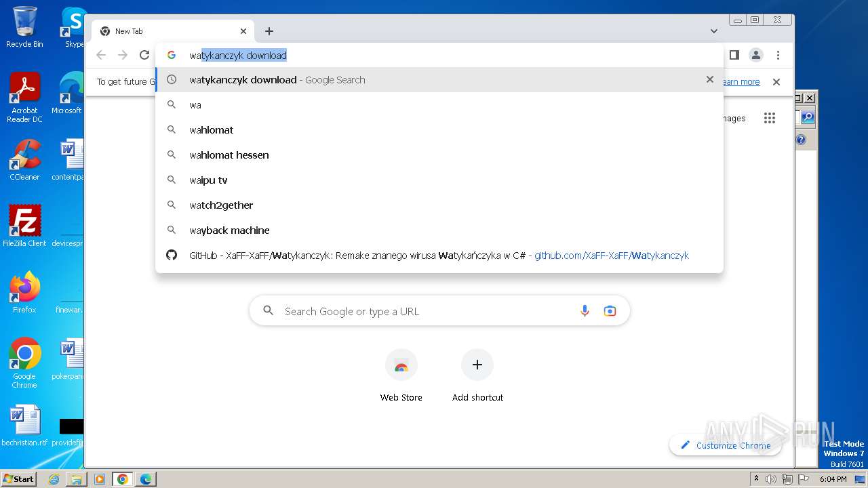
Task: Open the Web Store shortcut
Action: (401, 375)
